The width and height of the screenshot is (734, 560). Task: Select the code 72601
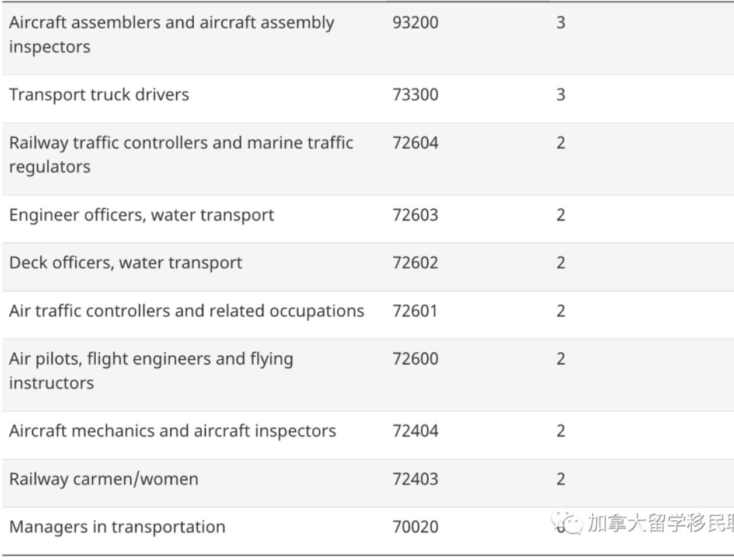(415, 311)
